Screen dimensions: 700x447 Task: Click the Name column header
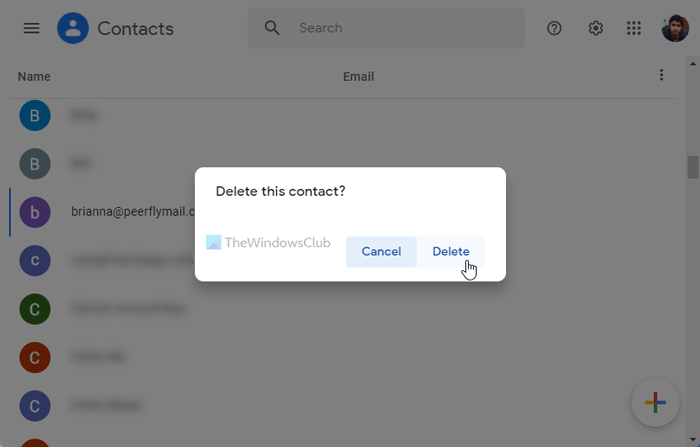click(x=34, y=77)
